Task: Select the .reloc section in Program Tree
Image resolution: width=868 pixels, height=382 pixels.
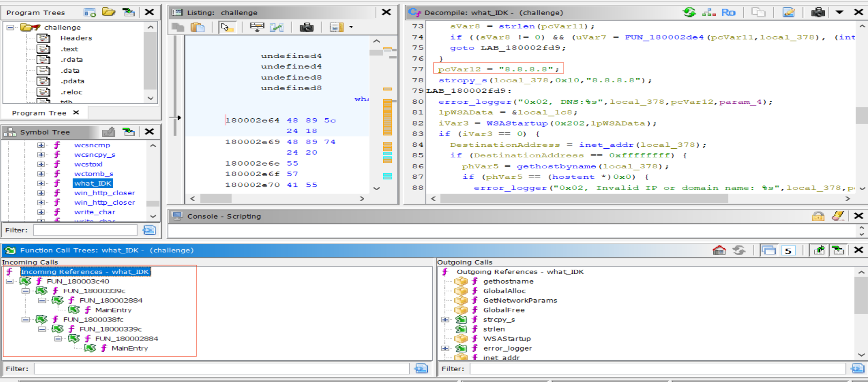Action: coord(72,92)
